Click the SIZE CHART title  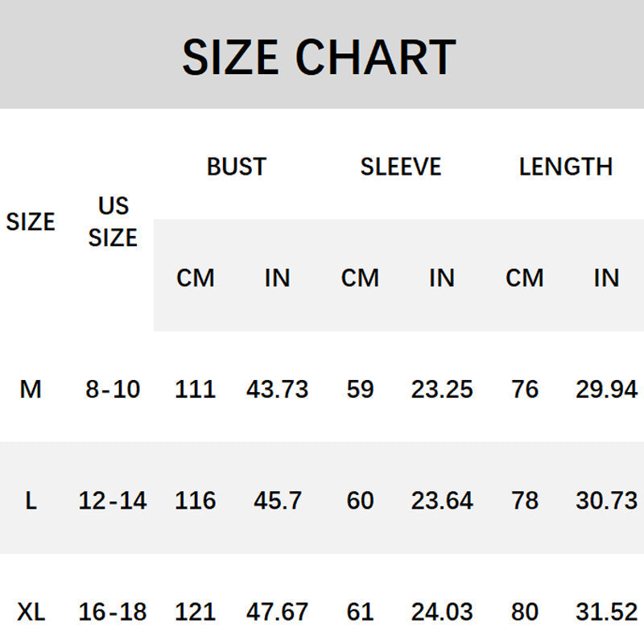(319, 56)
